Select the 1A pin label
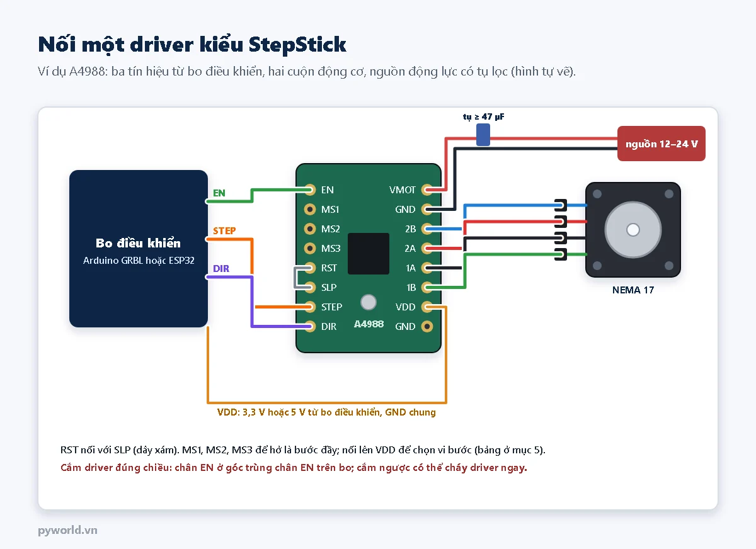 point(410,268)
